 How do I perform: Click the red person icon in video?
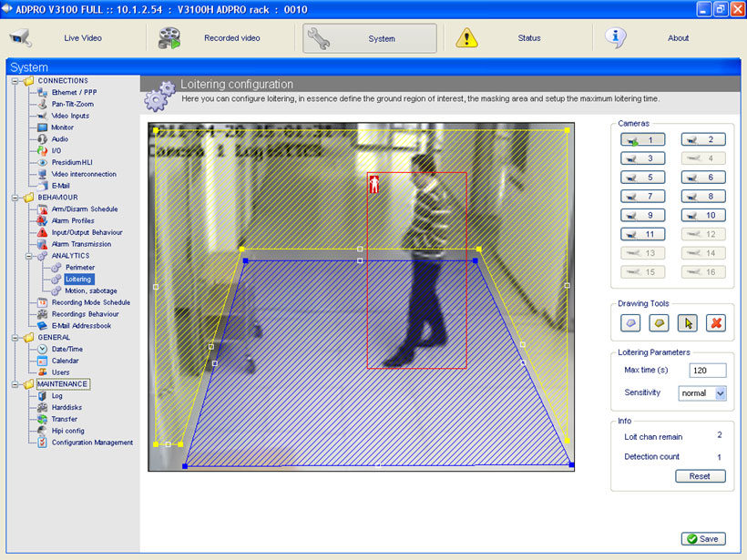point(373,185)
